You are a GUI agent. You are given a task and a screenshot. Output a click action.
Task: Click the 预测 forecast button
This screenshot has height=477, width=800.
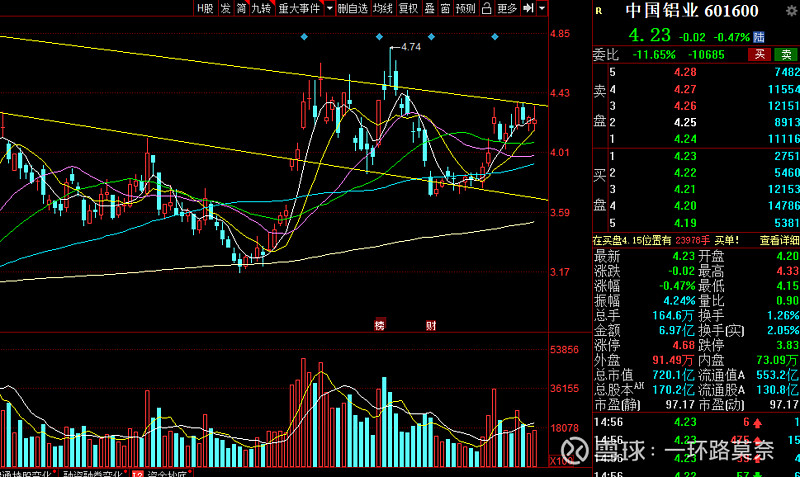tap(465, 8)
